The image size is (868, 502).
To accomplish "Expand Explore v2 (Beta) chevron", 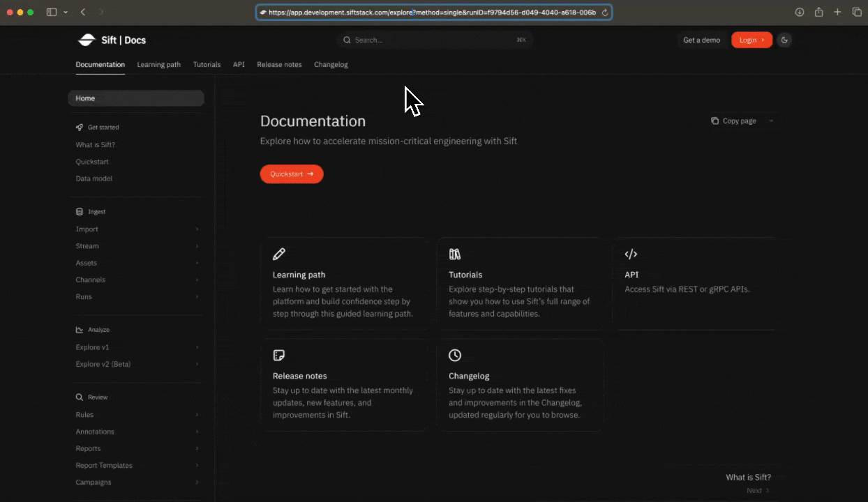I will (x=197, y=364).
